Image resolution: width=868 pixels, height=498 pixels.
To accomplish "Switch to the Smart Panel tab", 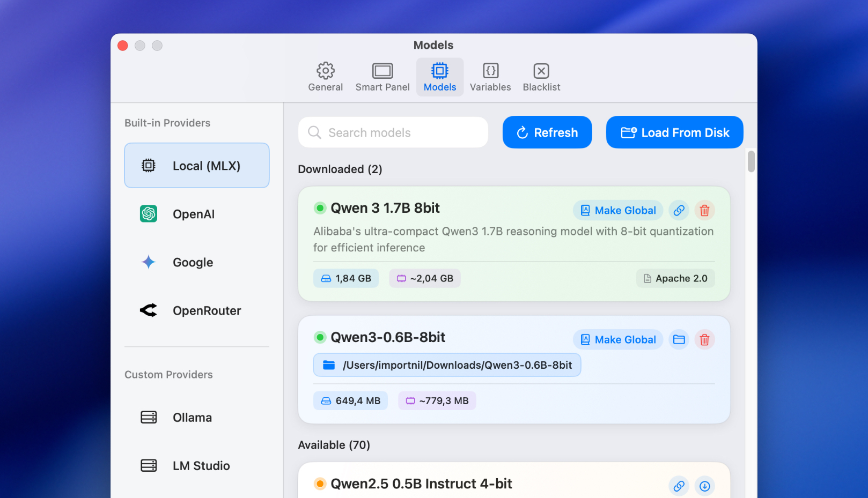I will [x=382, y=77].
